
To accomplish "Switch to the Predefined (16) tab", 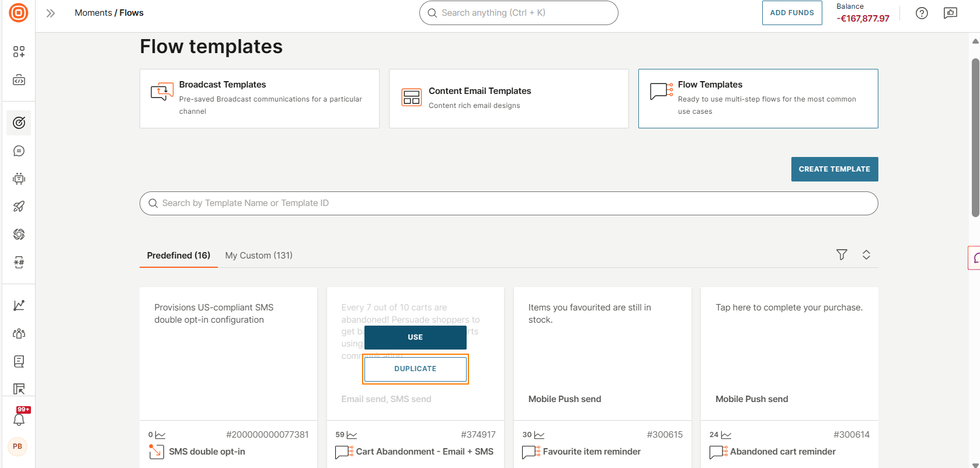I will [x=179, y=256].
